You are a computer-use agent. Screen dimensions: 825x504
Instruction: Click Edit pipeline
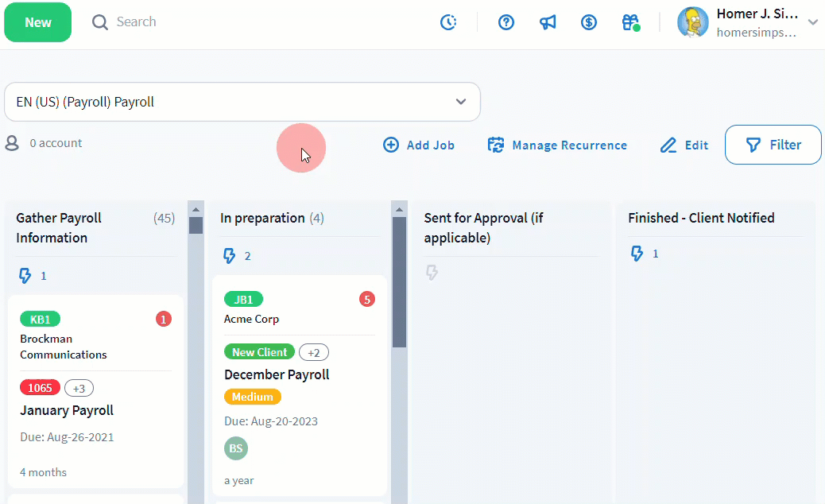click(x=684, y=145)
